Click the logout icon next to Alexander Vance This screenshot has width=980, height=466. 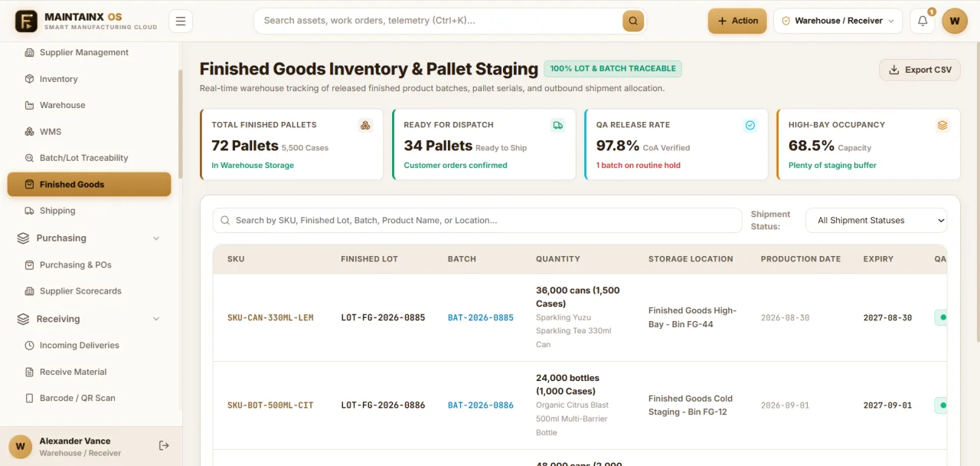click(164, 446)
